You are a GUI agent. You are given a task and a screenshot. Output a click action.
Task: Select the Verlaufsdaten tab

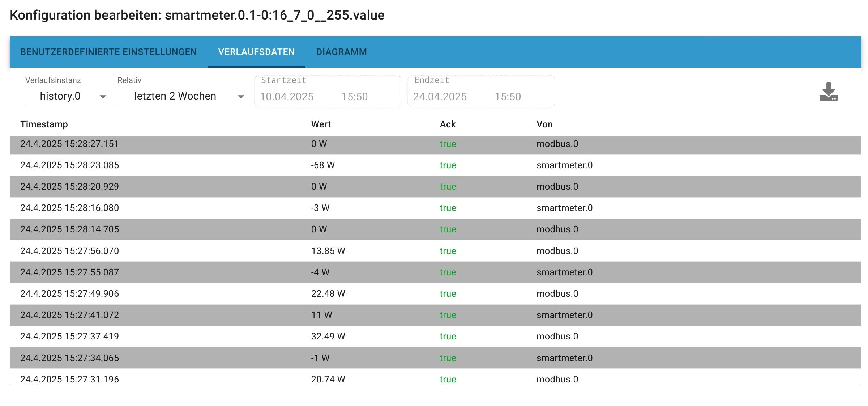pyautogui.click(x=256, y=52)
